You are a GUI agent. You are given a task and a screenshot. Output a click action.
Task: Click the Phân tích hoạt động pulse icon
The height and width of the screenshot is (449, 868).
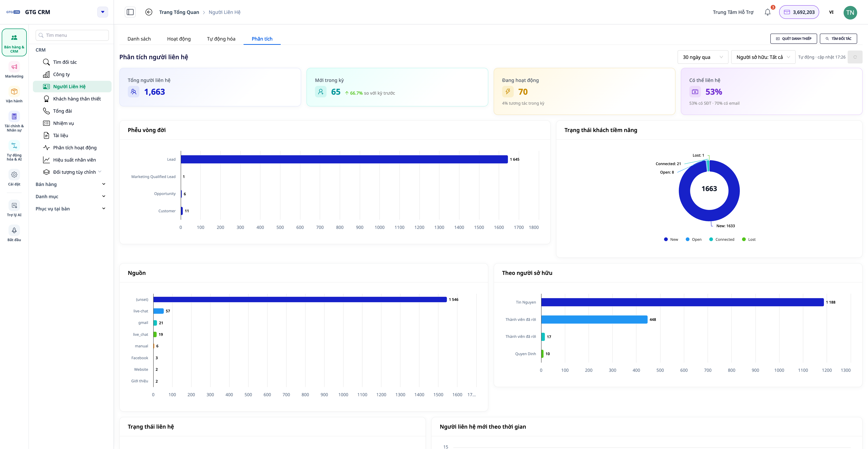coord(46,147)
